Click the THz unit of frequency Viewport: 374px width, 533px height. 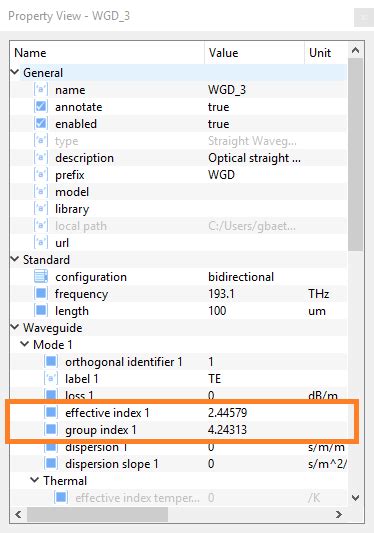(x=319, y=294)
